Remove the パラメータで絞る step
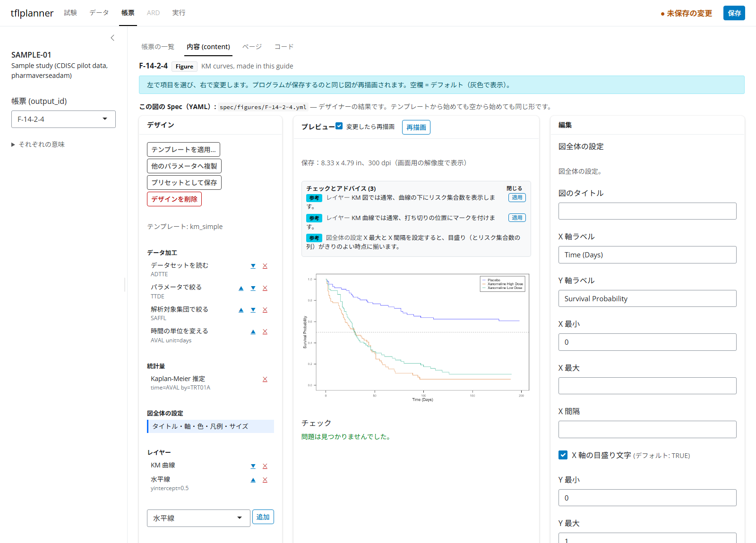Image resolution: width=756 pixels, height=543 pixels. point(265,288)
